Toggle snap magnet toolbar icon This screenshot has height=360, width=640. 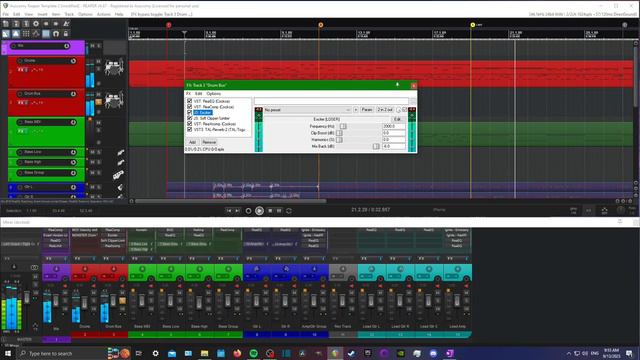click(x=56, y=34)
